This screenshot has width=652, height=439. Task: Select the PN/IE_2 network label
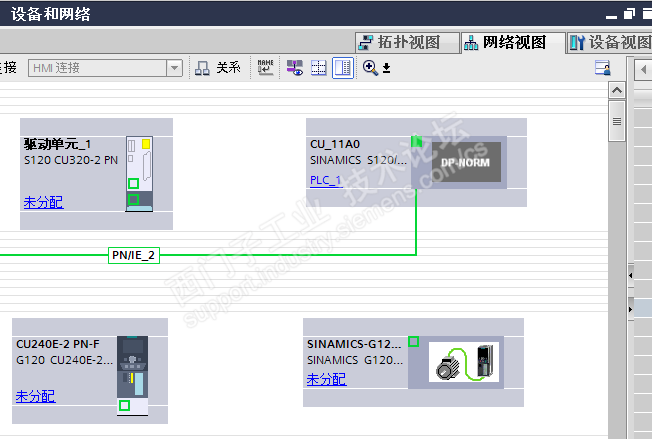(x=133, y=255)
